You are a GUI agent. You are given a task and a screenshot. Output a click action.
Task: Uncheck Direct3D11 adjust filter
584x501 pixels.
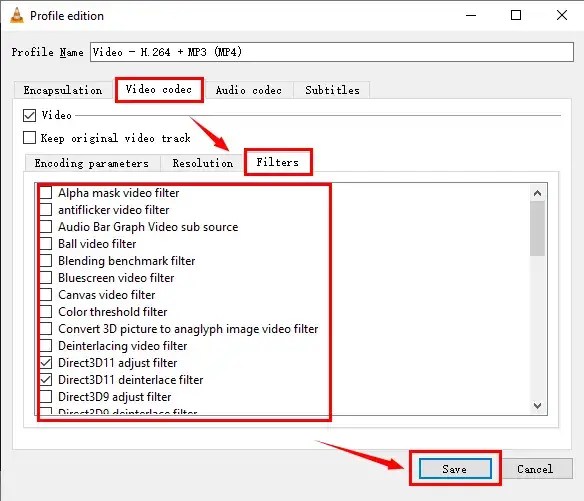(x=46, y=363)
